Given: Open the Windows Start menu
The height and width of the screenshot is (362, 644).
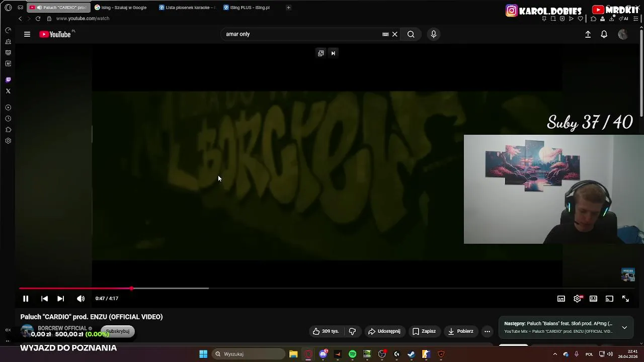Looking at the screenshot, I should pos(203,354).
